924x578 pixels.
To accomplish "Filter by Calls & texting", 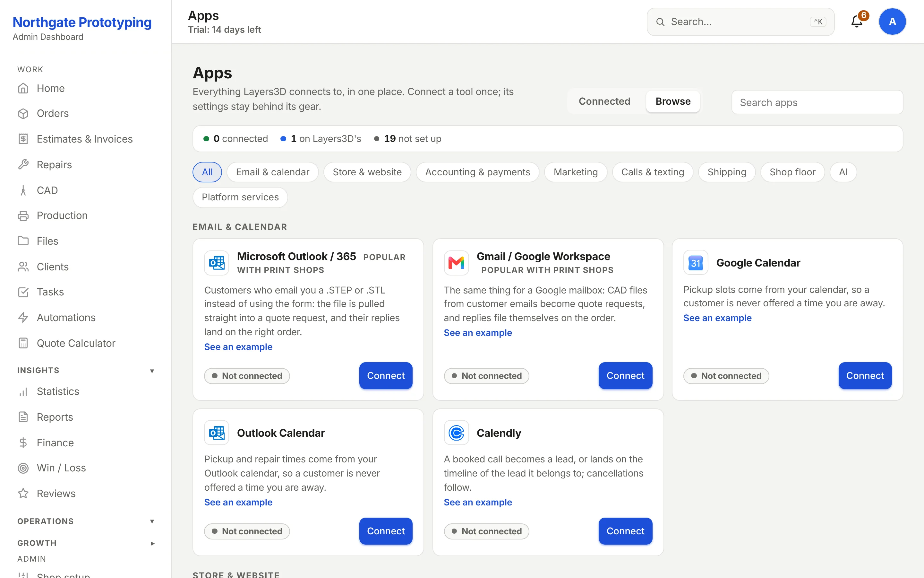I will click(653, 172).
